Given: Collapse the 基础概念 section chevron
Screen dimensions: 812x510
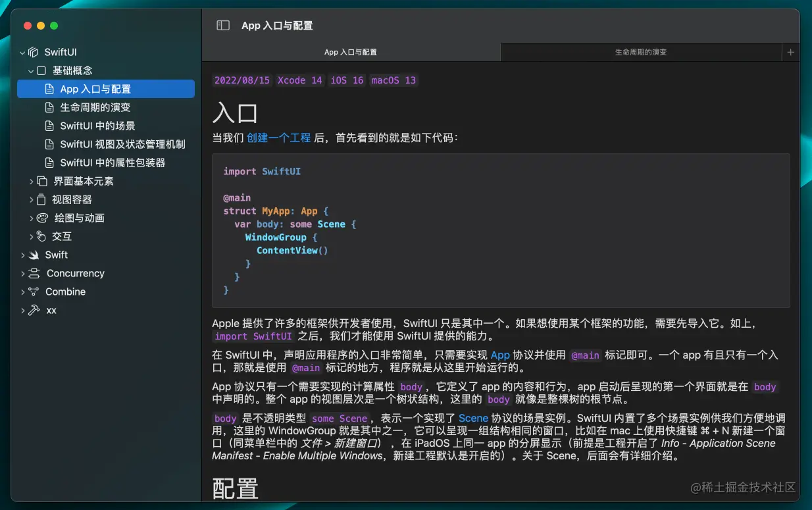Looking at the screenshot, I should click(31, 70).
